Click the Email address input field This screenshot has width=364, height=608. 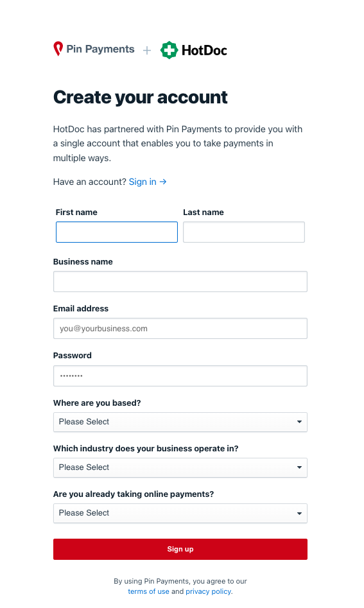coord(180,329)
